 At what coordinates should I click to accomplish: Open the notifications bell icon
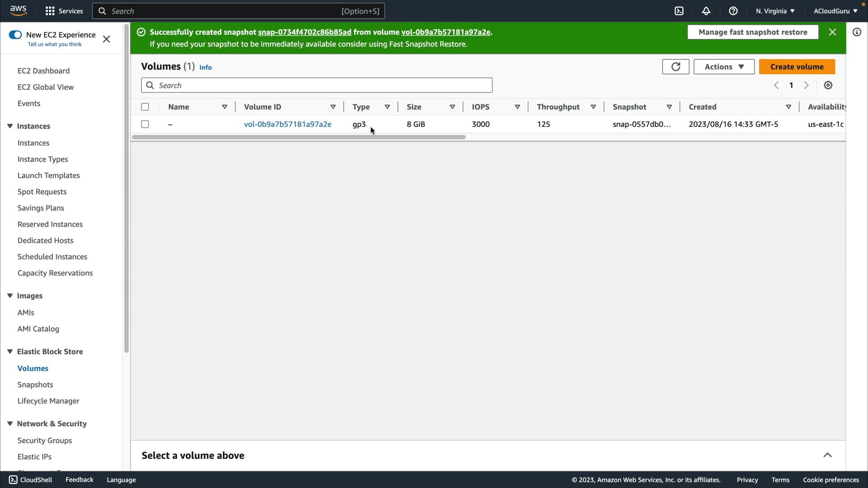(706, 11)
